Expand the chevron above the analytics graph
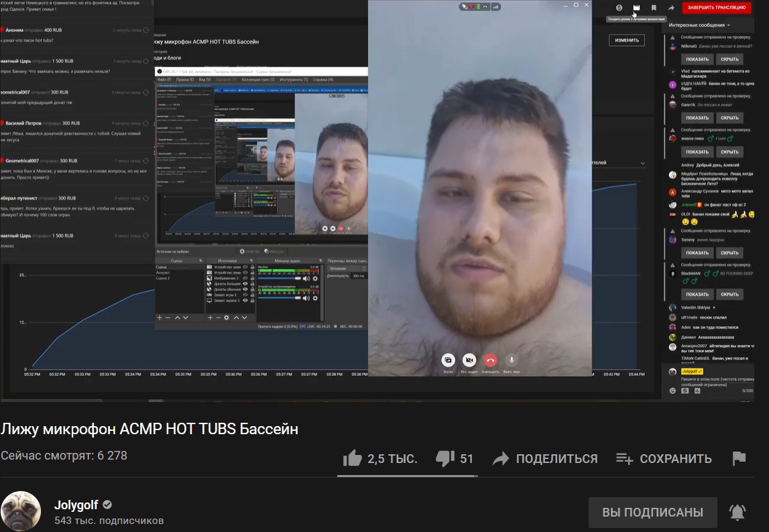The image size is (769, 532). [642, 163]
